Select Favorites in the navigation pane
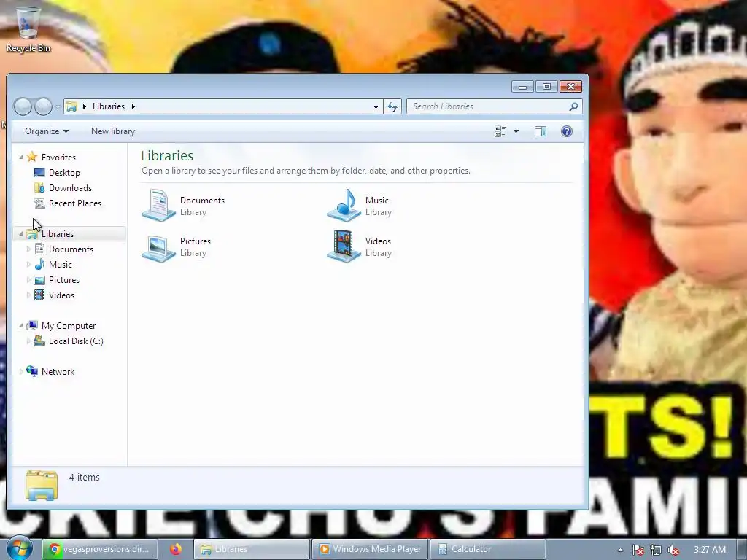747x560 pixels. coord(58,157)
